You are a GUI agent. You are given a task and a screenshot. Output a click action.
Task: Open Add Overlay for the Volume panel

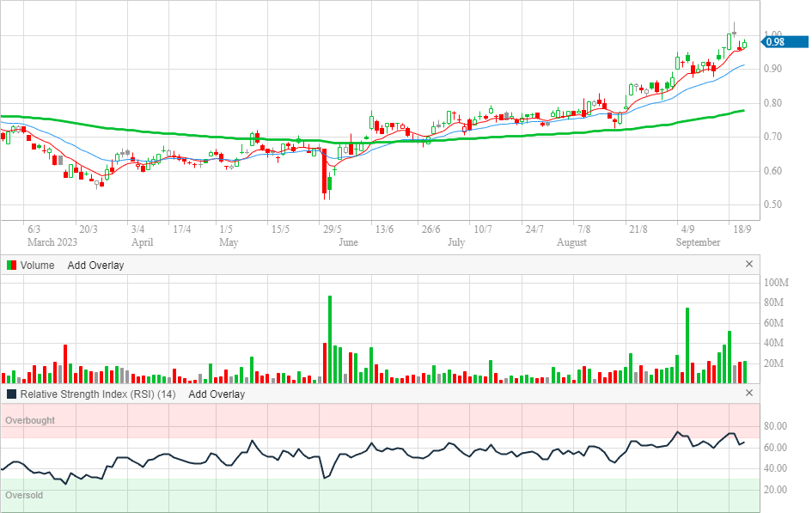click(x=95, y=266)
